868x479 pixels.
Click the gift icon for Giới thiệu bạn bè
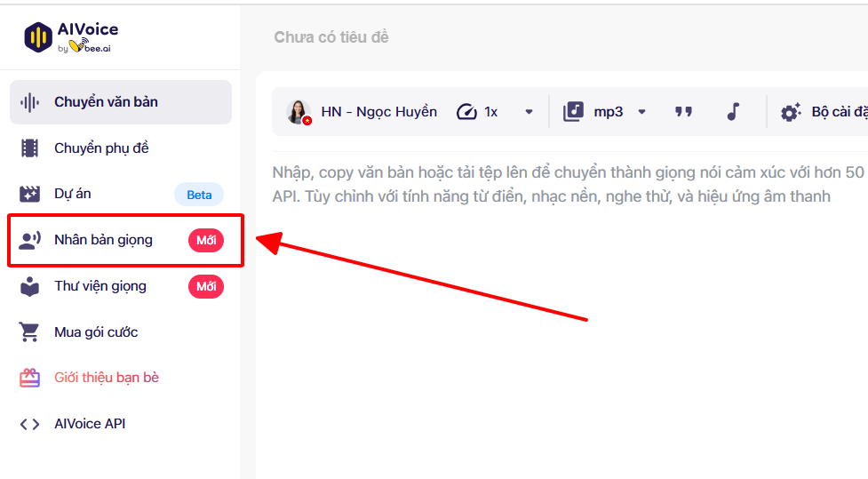pyautogui.click(x=30, y=378)
